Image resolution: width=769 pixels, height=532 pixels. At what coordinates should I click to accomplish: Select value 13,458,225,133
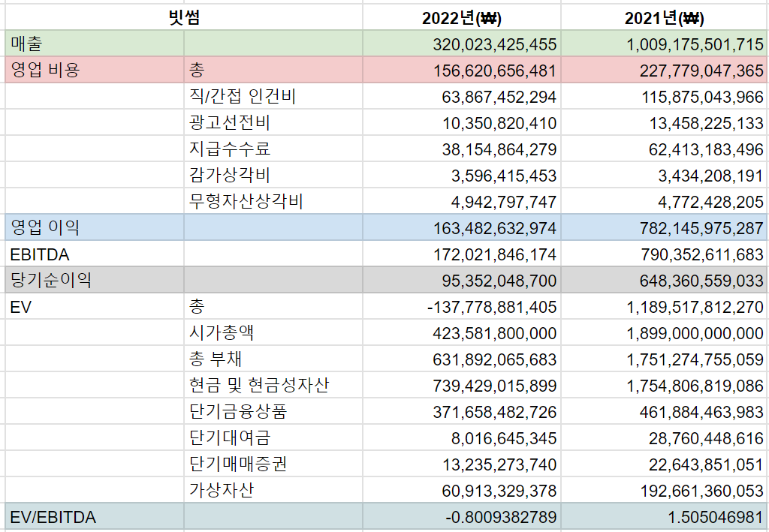click(x=707, y=124)
